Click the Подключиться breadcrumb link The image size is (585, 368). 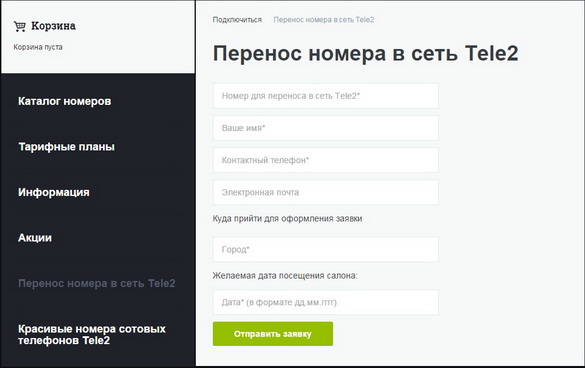tap(237, 20)
